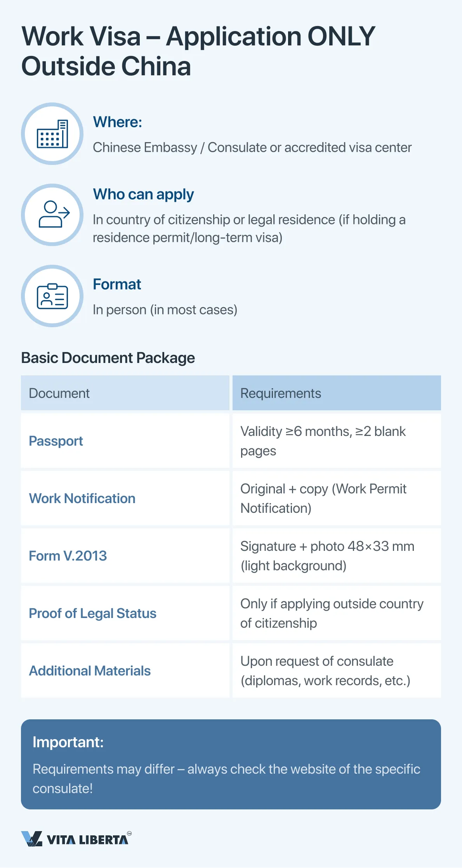Click the main 'Work Visa' title

coord(198,51)
